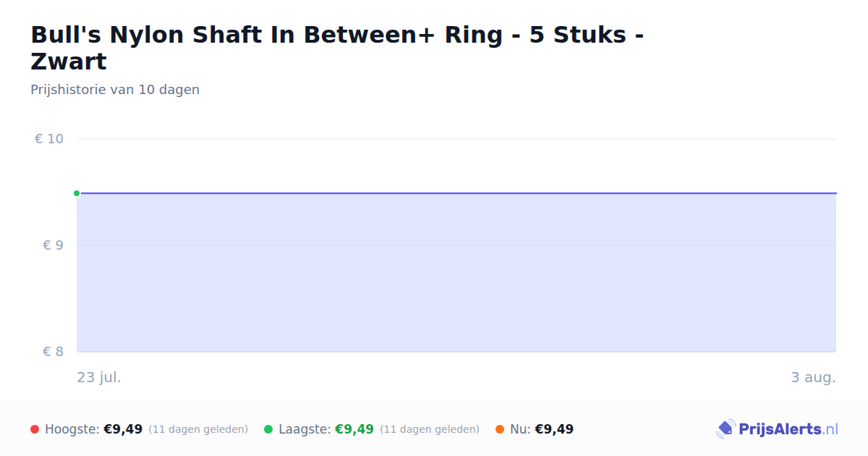Click the € 10 horizontal gridline

click(x=456, y=139)
